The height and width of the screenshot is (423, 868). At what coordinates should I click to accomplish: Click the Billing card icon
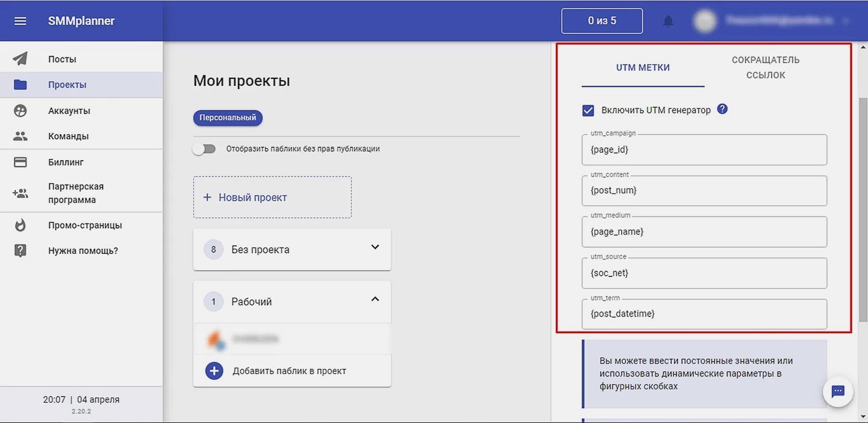20,162
